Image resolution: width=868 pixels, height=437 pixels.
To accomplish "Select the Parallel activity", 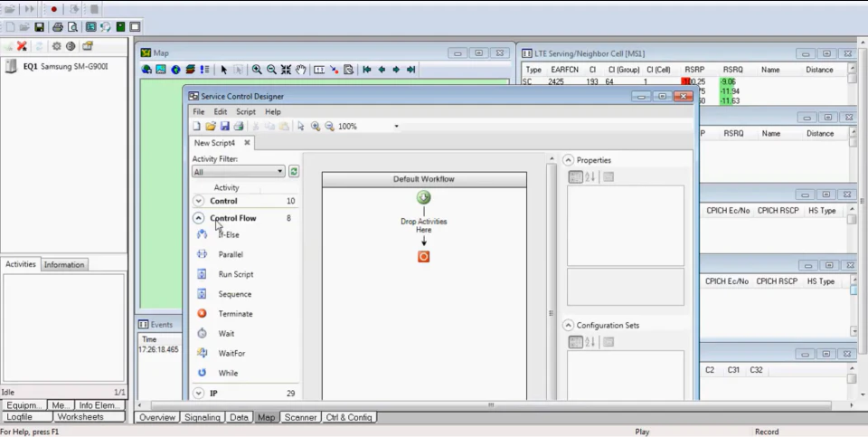I will point(231,255).
